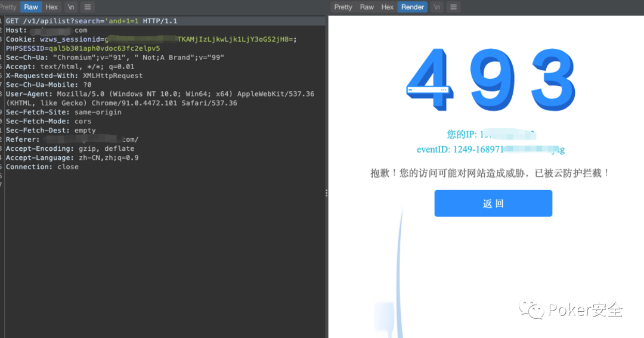Toggle the \n display in response panel
Screen dimensions: 644x338
[437, 7]
